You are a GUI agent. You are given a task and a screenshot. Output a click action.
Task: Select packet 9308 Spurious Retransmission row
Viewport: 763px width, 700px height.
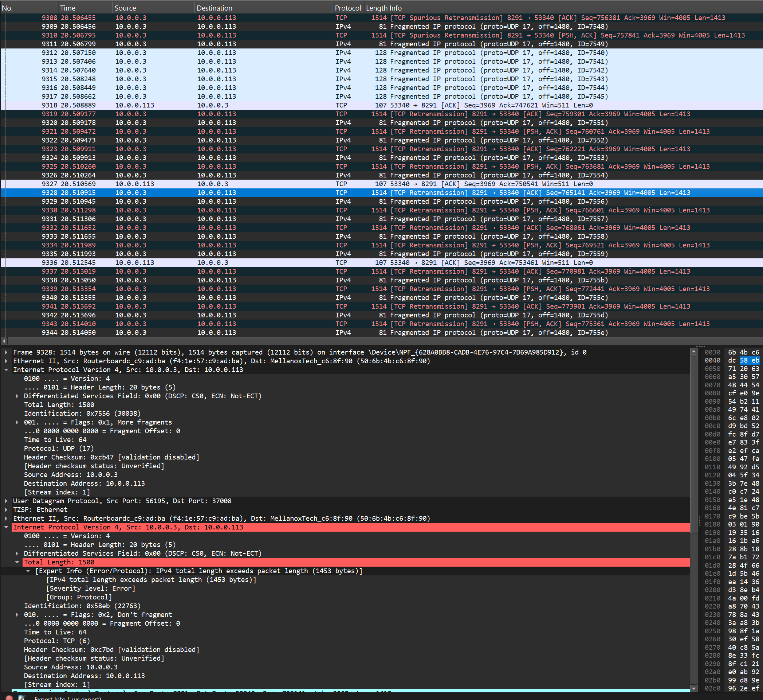tap(381, 18)
